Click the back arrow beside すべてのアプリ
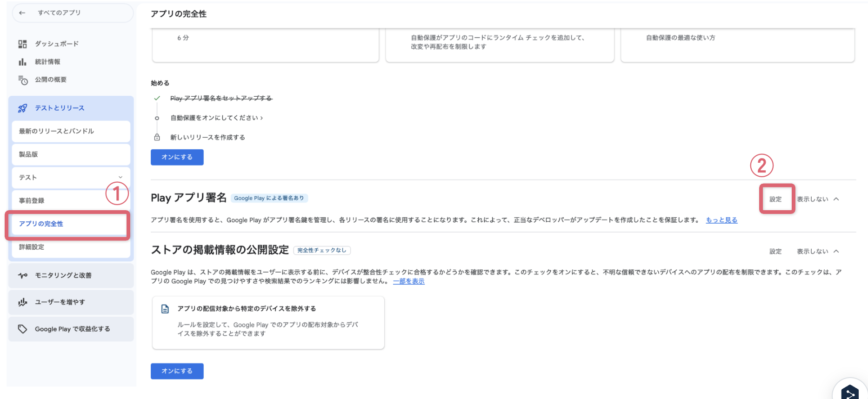This screenshot has height=399, width=868. [x=22, y=13]
